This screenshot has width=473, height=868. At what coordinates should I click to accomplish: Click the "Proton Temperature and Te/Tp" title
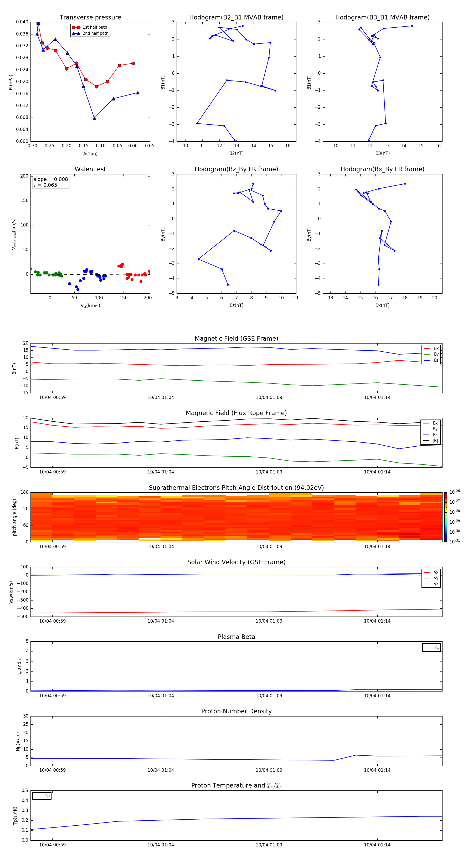click(x=236, y=786)
